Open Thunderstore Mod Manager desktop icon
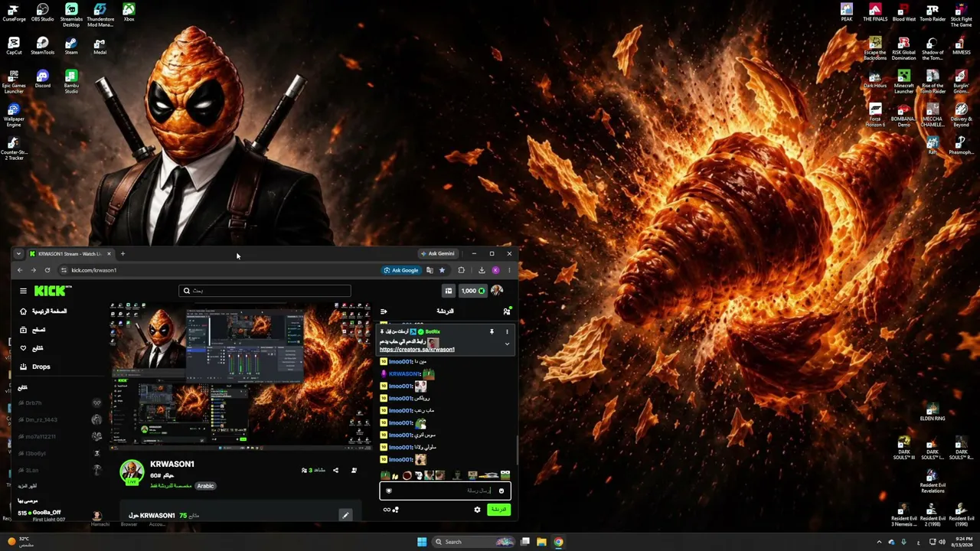980x551 pixels. 100,15
